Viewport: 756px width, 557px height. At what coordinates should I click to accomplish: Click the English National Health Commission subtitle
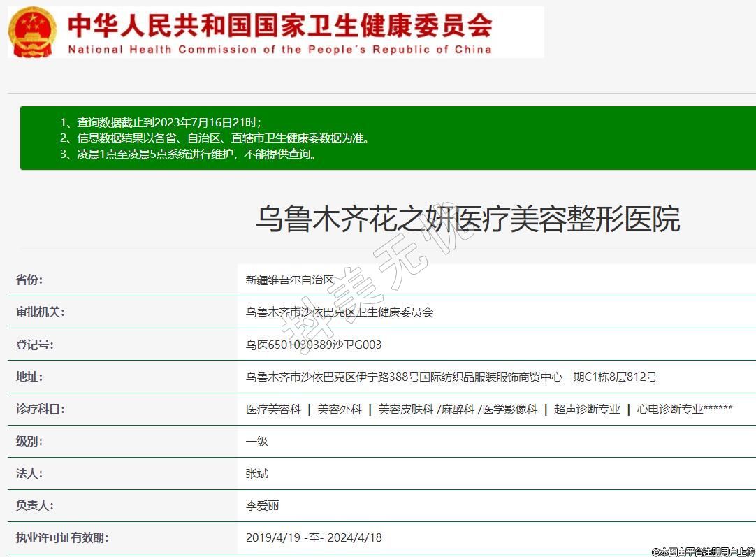click(x=279, y=50)
